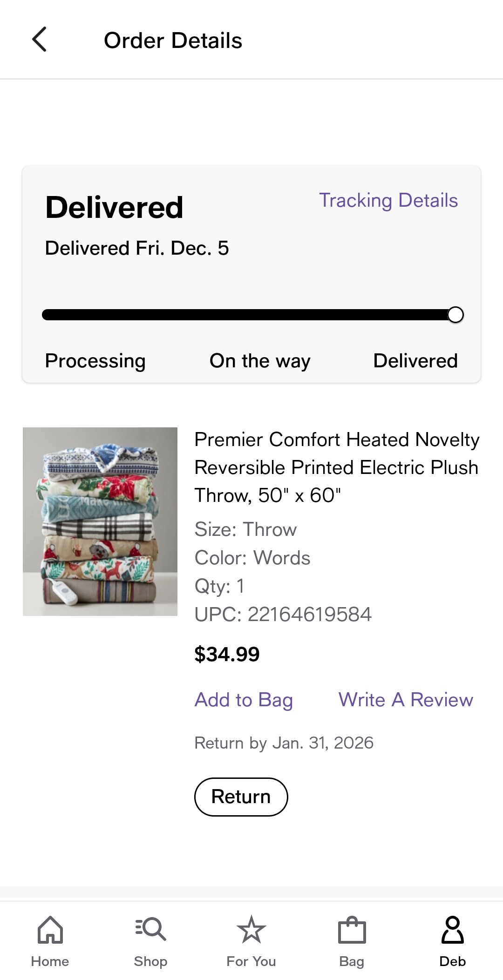Open the heated throw product image

tap(100, 521)
